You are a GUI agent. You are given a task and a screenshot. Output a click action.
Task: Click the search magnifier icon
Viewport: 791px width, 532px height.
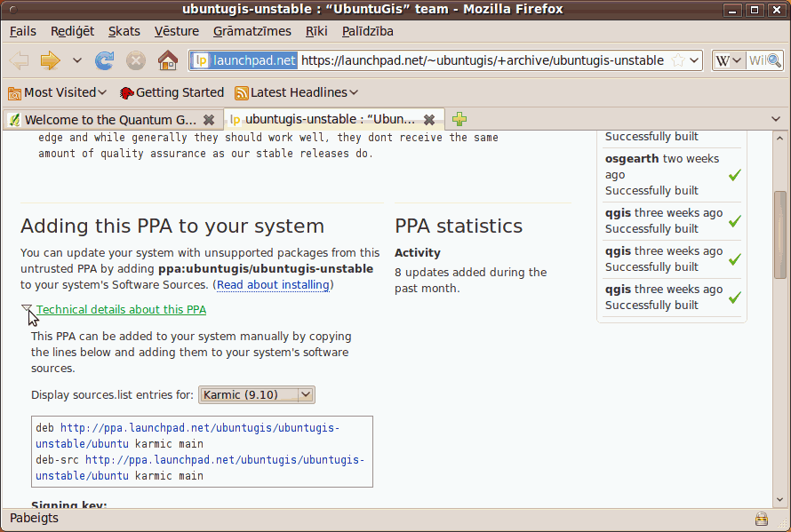point(774,61)
